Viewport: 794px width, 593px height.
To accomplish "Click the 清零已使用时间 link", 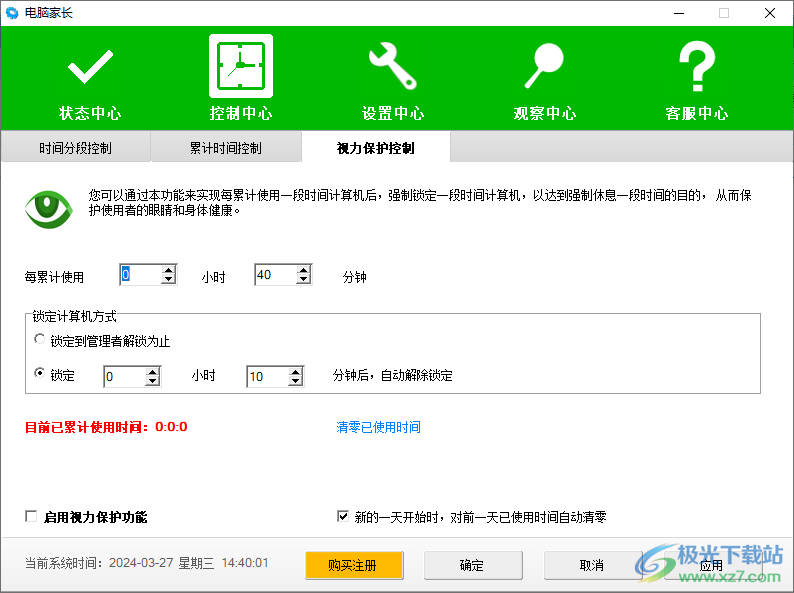I will click(x=378, y=427).
